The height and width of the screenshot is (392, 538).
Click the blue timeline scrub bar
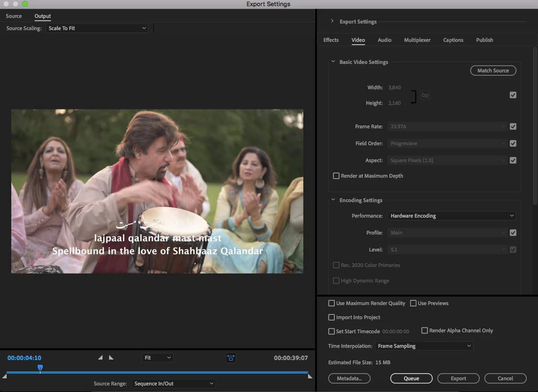(x=157, y=372)
